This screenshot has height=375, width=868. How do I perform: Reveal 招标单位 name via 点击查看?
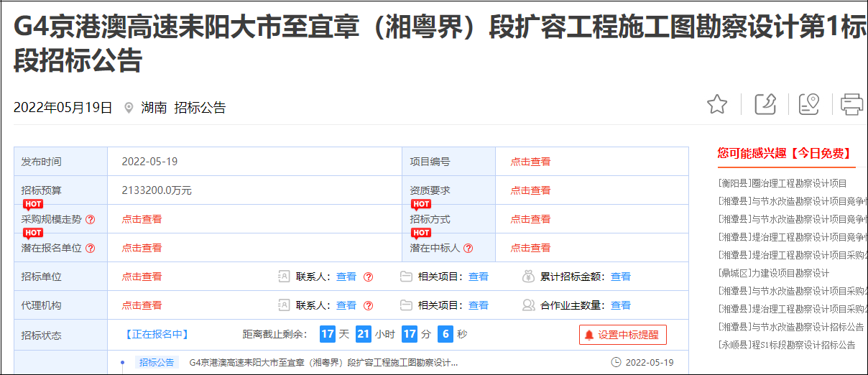pos(142,277)
